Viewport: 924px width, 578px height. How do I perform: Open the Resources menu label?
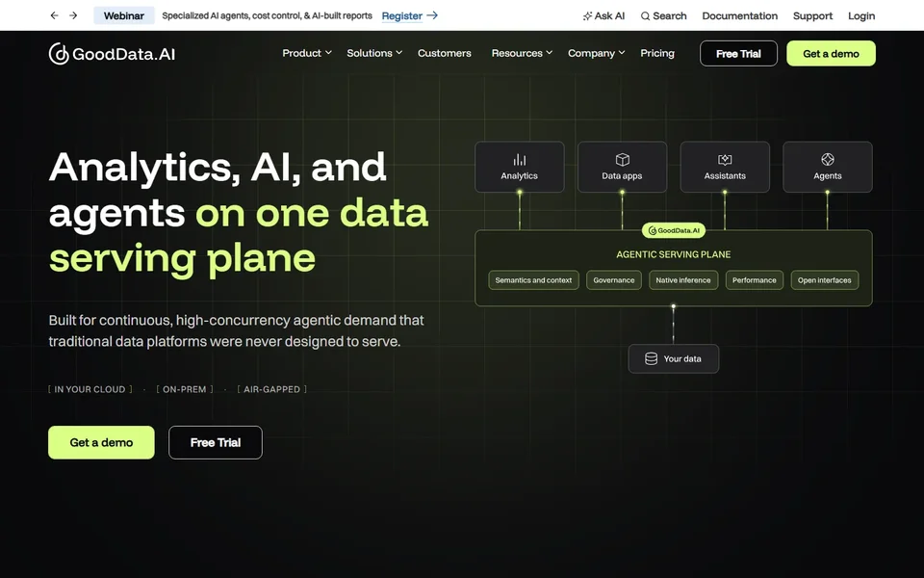click(517, 53)
